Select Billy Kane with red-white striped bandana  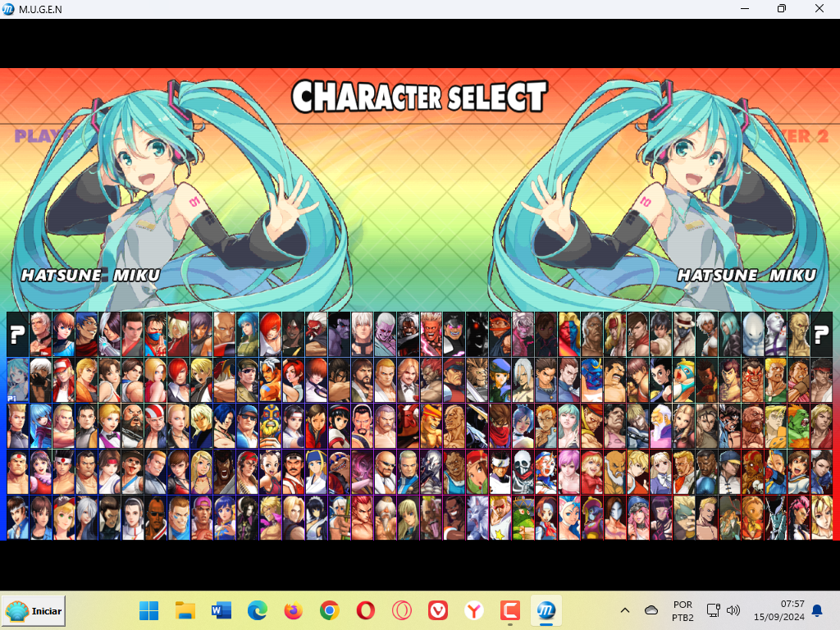coord(155,427)
